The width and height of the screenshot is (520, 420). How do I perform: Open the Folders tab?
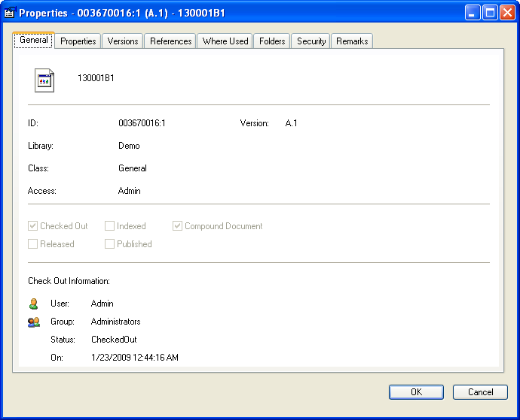point(272,41)
